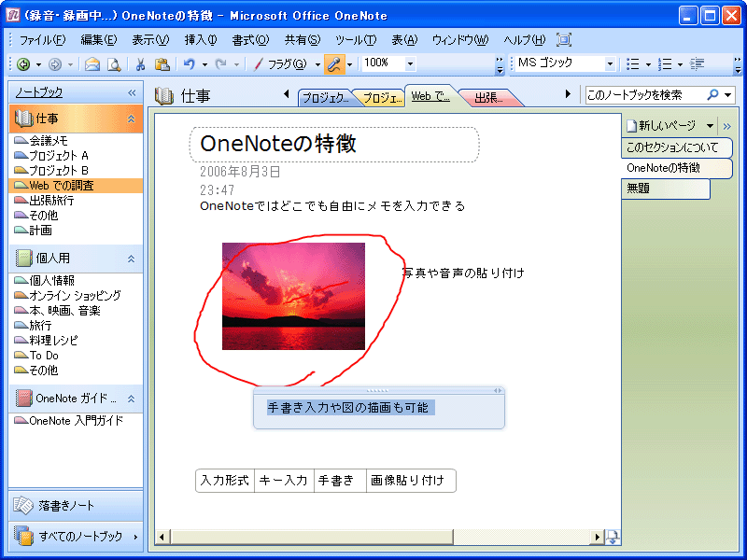
Task: Collapse the 個人用 notebook section list
Action: click(131, 259)
